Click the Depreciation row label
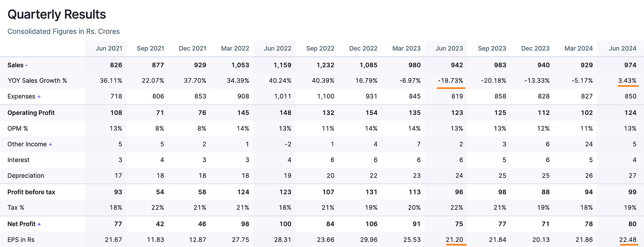The height and width of the screenshot is (247, 644). coord(26,176)
